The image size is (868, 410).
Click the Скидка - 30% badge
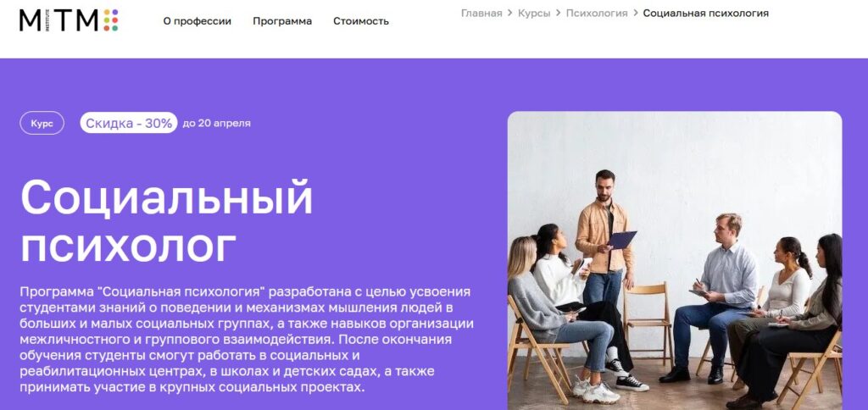129,123
